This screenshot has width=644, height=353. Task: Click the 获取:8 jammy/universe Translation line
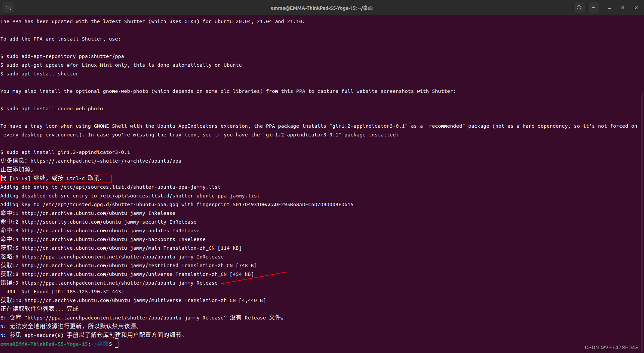coord(127,274)
